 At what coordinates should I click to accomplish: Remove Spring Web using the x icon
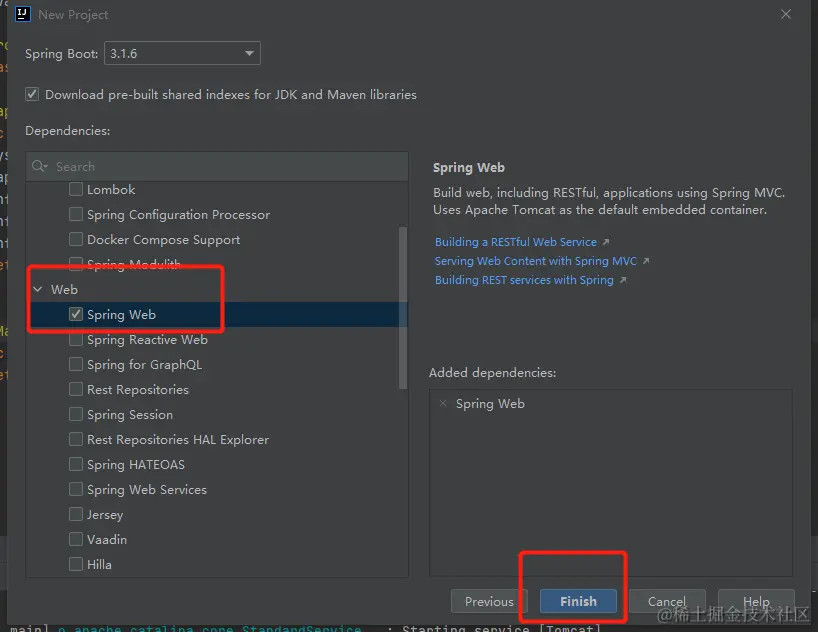(443, 403)
